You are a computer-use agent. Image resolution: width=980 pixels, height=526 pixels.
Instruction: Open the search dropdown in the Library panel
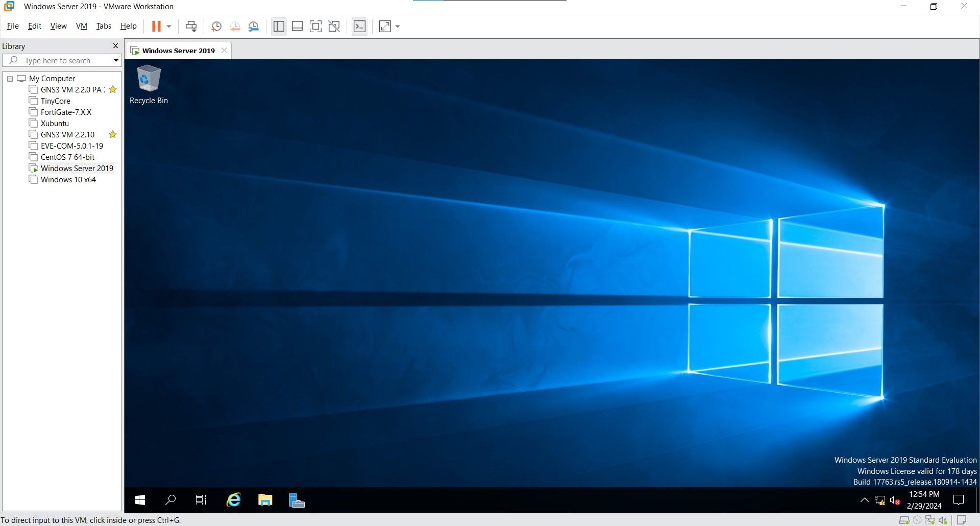point(115,60)
